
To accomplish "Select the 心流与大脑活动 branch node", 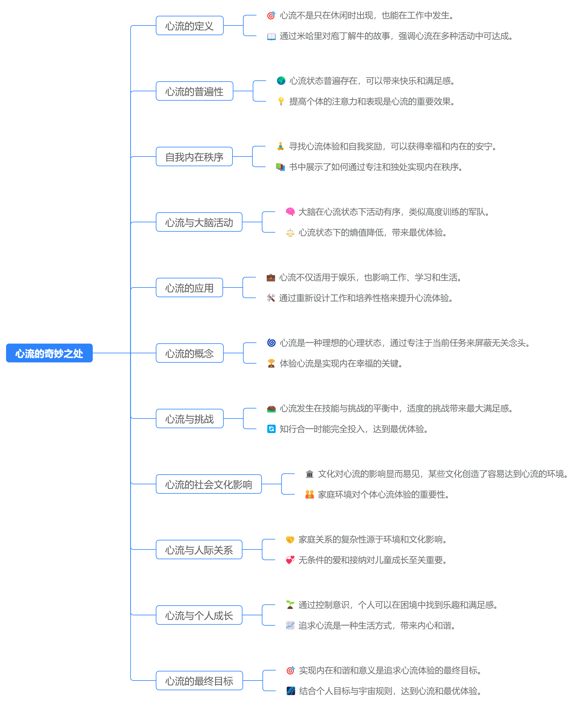I will point(199,222).
